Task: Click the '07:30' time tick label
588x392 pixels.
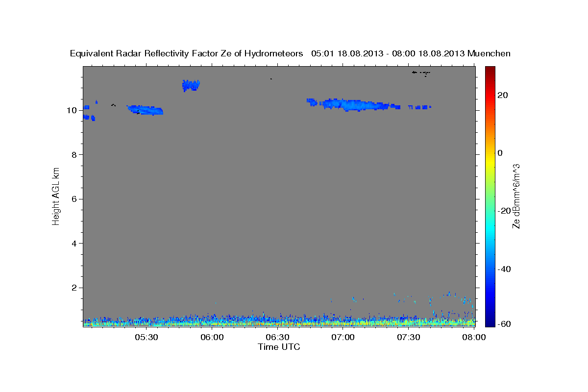Action: click(x=409, y=338)
